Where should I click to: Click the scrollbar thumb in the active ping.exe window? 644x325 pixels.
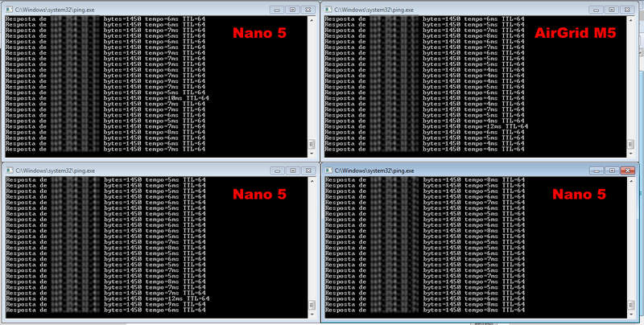pos(631,306)
